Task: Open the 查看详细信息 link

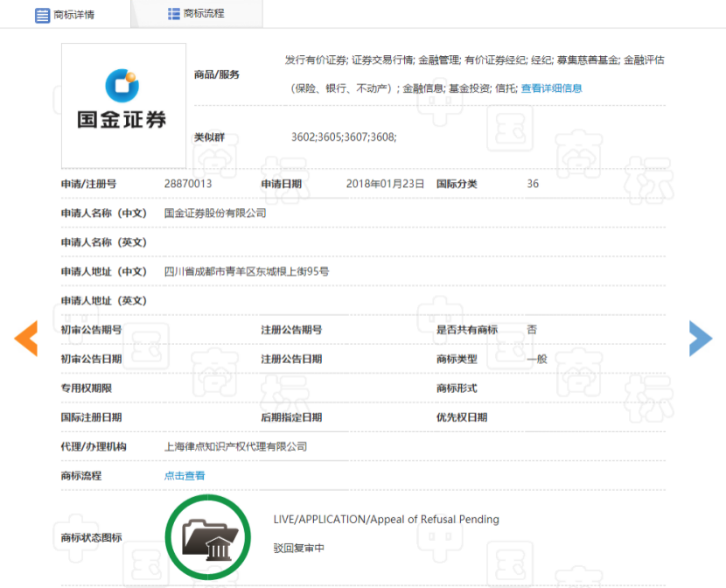Action: point(551,88)
